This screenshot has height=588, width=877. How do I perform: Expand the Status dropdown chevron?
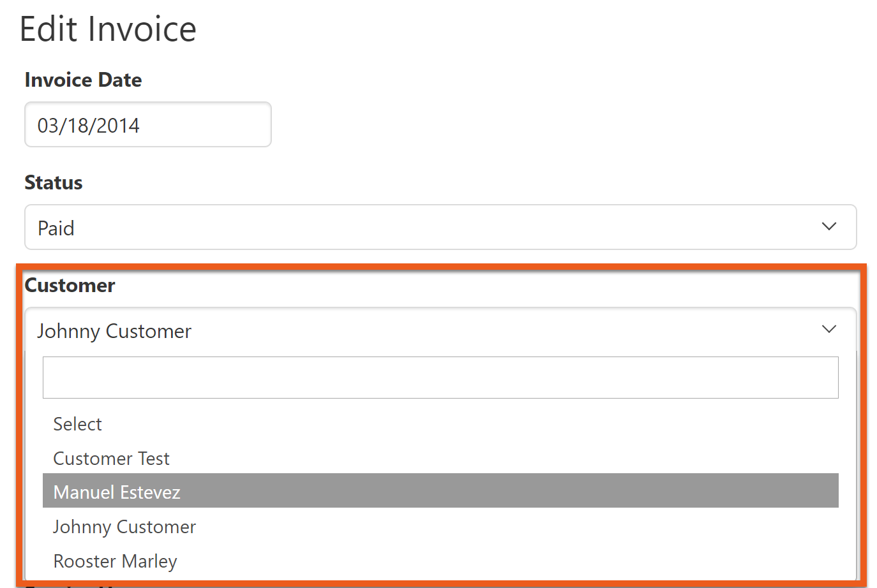click(828, 227)
